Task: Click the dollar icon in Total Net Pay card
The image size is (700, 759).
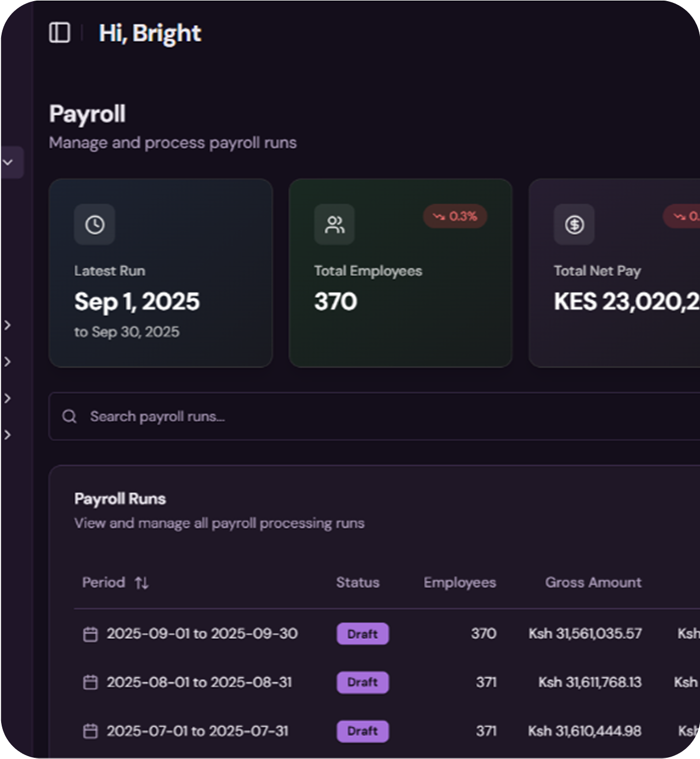Action: (x=574, y=225)
